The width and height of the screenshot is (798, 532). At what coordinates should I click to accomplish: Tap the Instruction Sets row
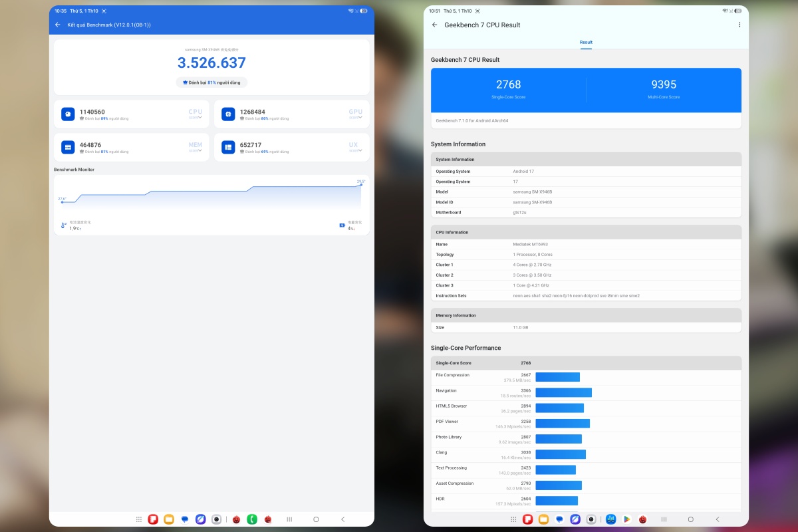click(586, 295)
